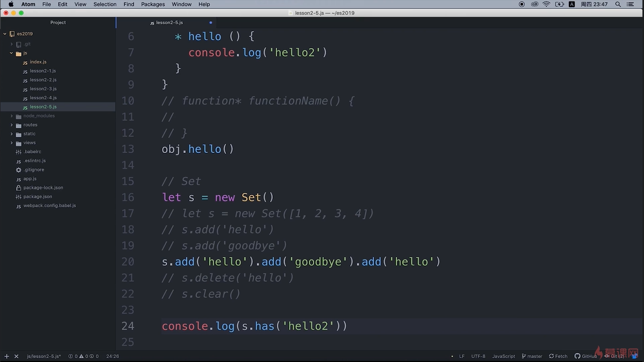644x362 pixels.
Task: Open the linter issues counter
Action: [x=83, y=356]
